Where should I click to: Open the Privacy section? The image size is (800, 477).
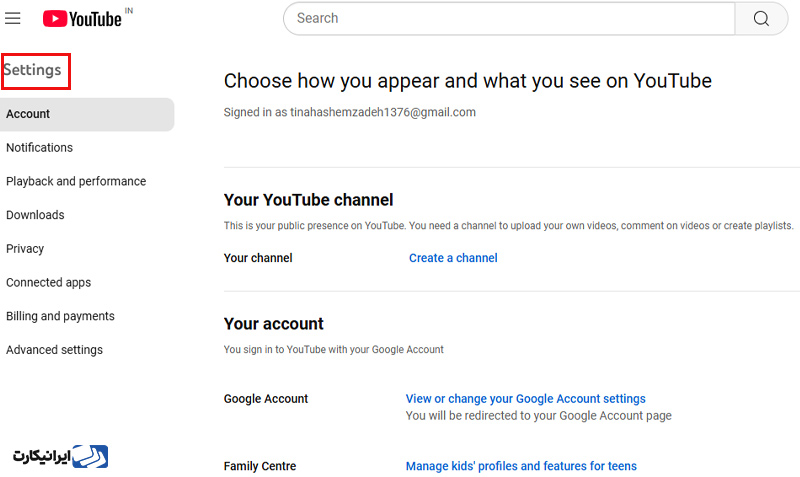(x=25, y=248)
